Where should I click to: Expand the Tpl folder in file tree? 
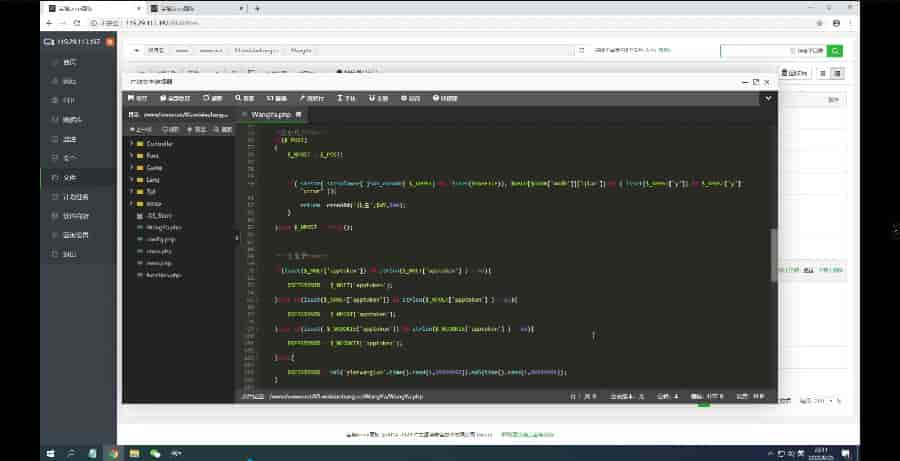point(131,192)
